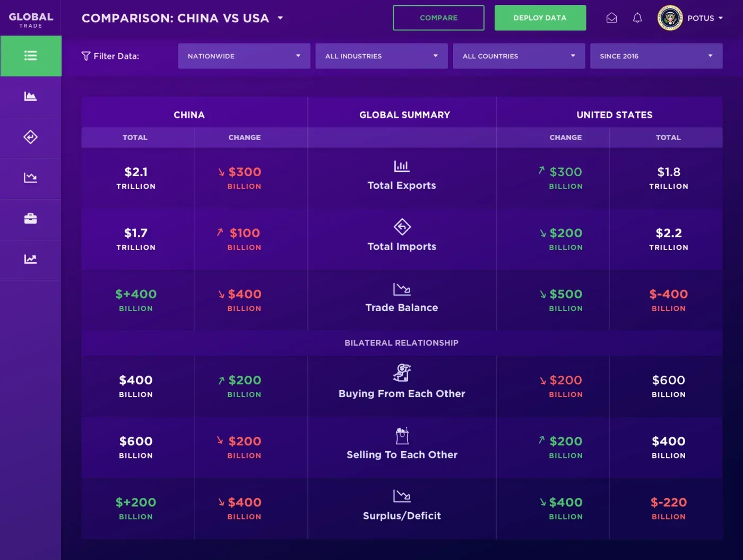Open the All Countries dropdown
This screenshot has height=560, width=743.
(519, 56)
